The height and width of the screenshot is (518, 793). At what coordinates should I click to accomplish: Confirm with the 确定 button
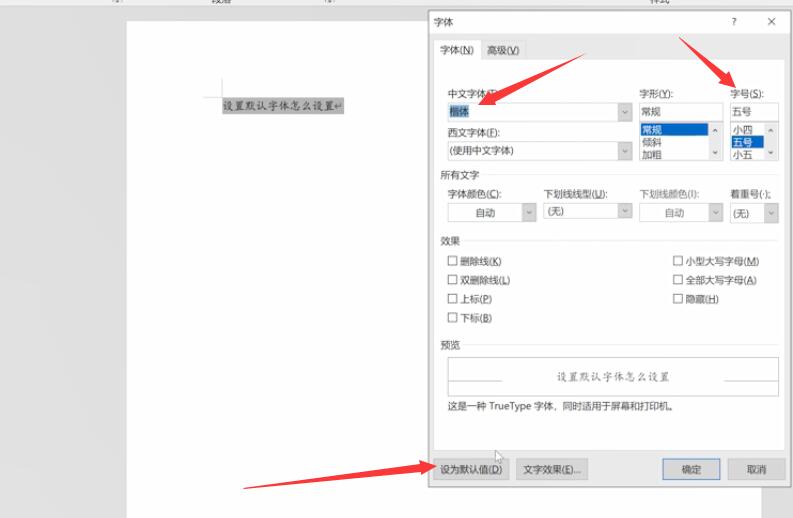click(x=691, y=469)
